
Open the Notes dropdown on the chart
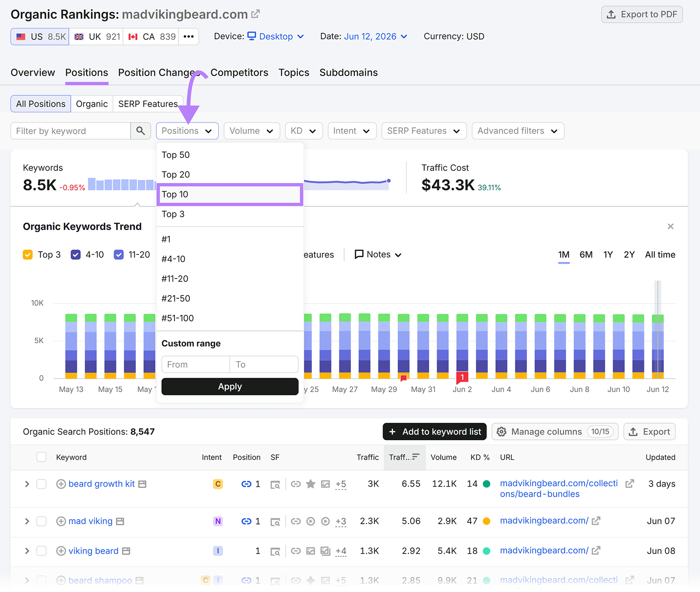(378, 254)
